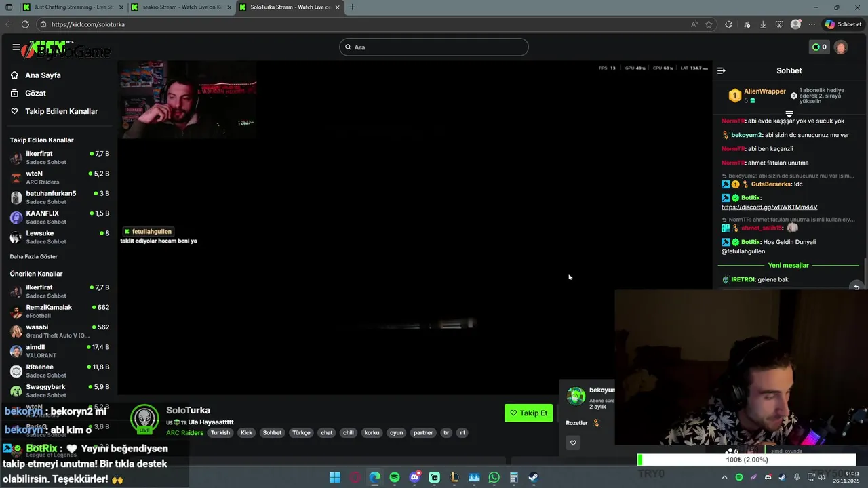
Task: Open Copilot Sohbet et button
Action: click(844, 24)
